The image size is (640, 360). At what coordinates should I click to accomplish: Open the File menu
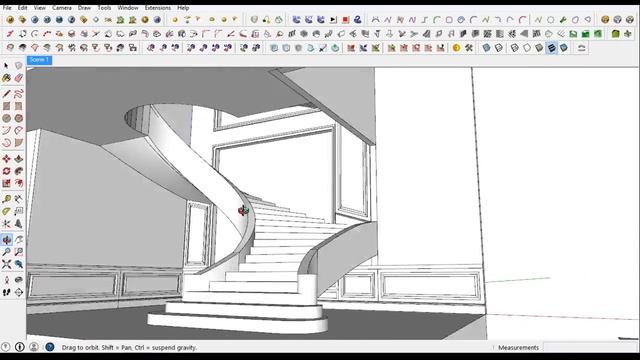point(7,8)
